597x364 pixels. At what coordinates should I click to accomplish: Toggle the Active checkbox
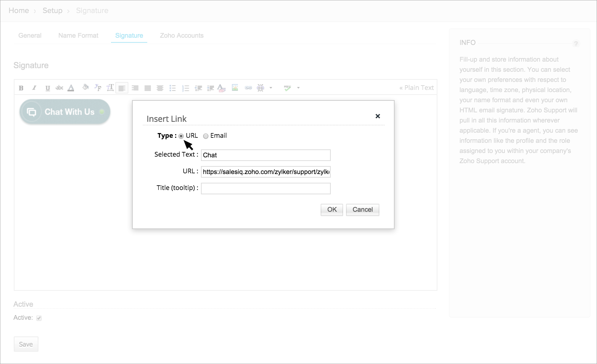pyautogui.click(x=39, y=318)
